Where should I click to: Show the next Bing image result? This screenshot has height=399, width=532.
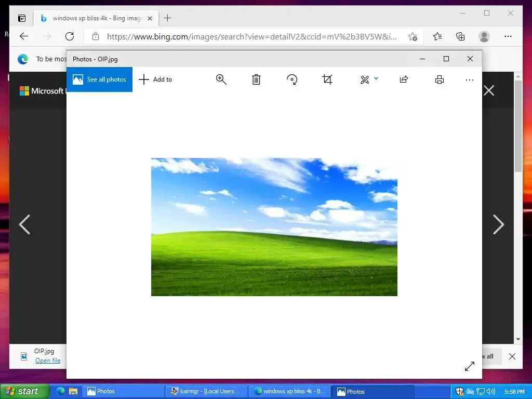[498, 224]
